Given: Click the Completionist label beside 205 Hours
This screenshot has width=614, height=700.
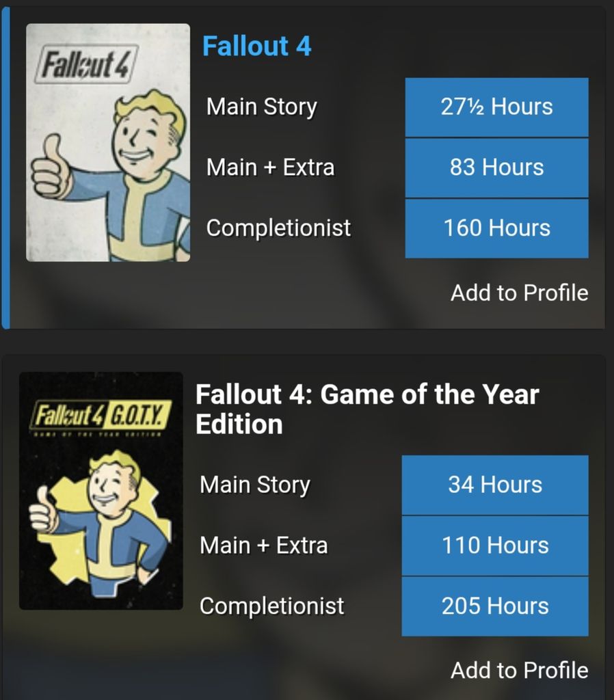Looking at the screenshot, I should [x=272, y=606].
